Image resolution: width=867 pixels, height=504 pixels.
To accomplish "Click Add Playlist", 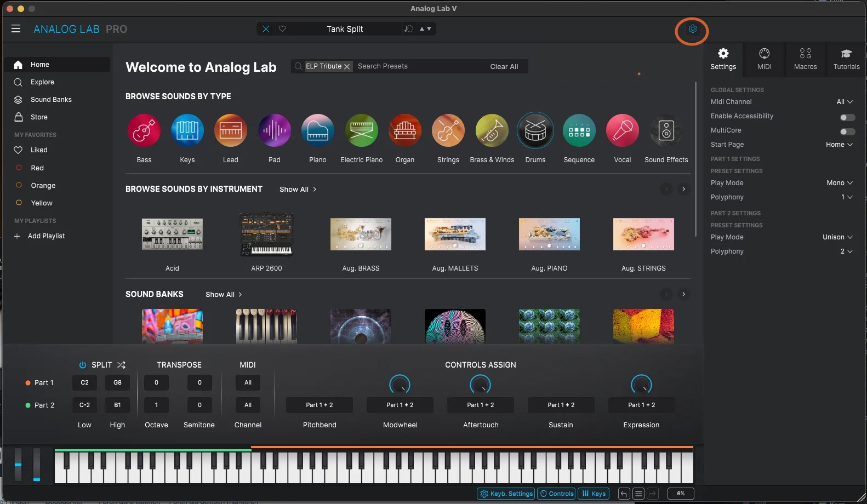I will pyautogui.click(x=39, y=236).
